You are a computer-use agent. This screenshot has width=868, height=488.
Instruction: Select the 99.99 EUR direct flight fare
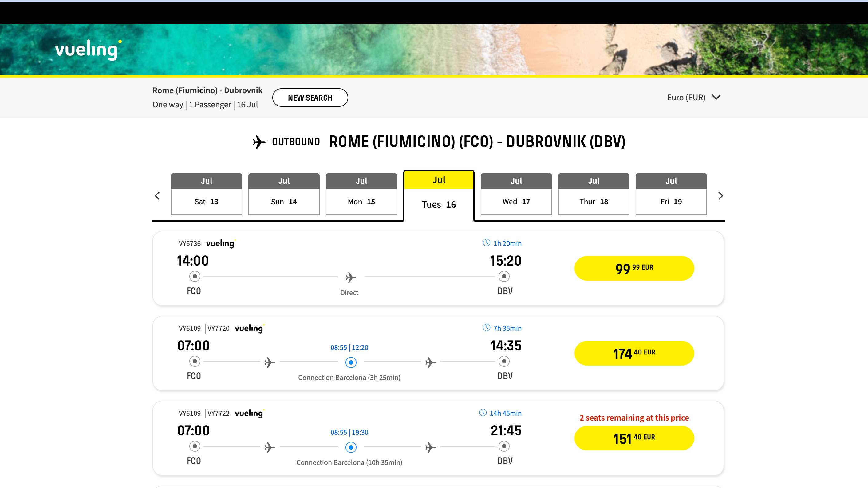tap(633, 268)
